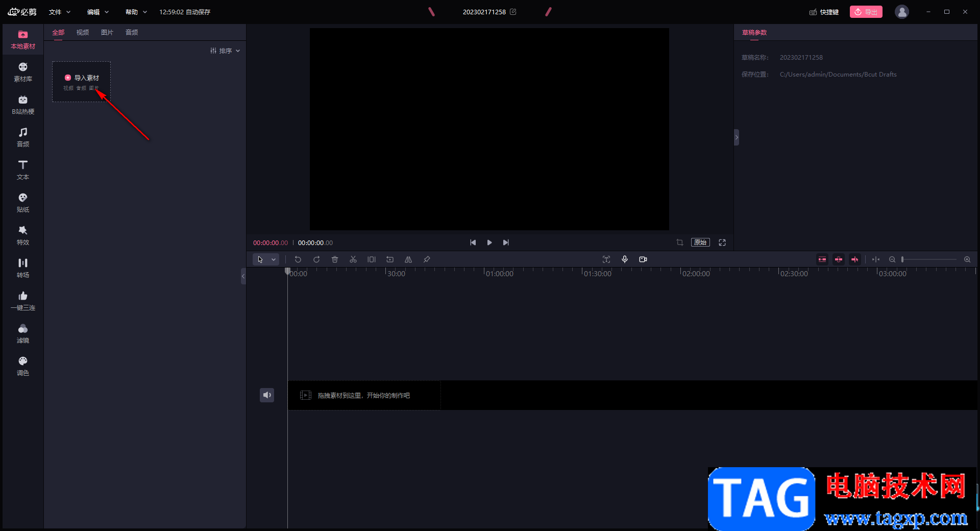
Task: Jump to the previous frame button
Action: point(473,243)
